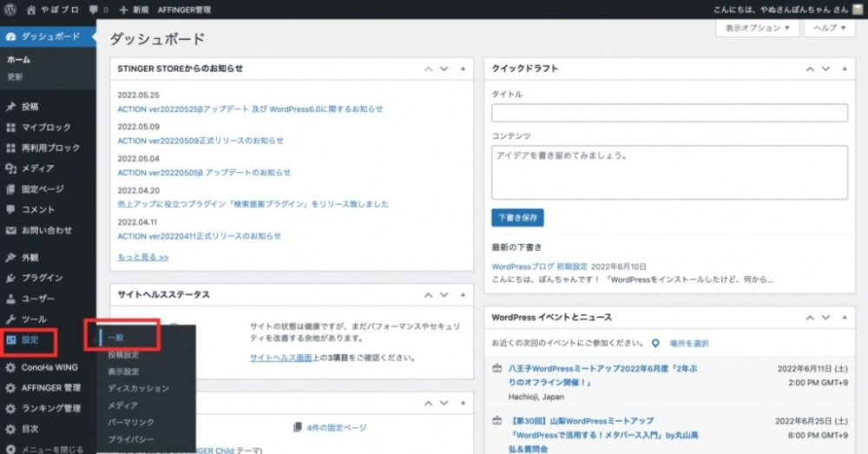Open the もっと見る >> link
The image size is (868, 454).
pyautogui.click(x=143, y=257)
